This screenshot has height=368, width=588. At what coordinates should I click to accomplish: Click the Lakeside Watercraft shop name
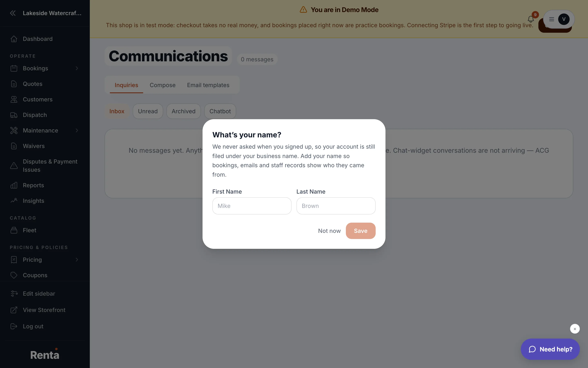(x=52, y=13)
